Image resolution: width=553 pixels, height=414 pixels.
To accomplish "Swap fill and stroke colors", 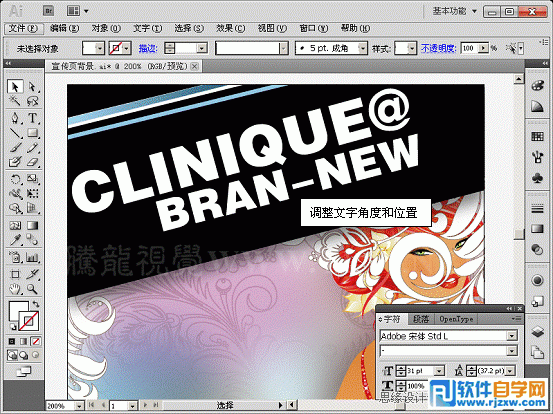I will pyautogui.click(x=36, y=304).
